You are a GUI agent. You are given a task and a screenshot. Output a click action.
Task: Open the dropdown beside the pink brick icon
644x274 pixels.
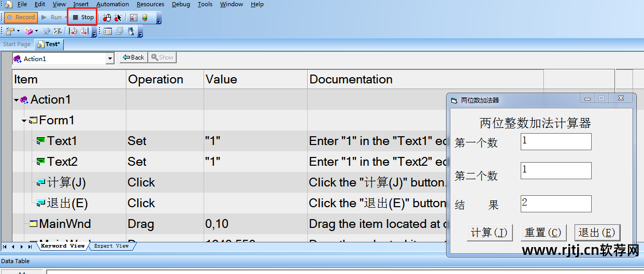(x=36, y=32)
